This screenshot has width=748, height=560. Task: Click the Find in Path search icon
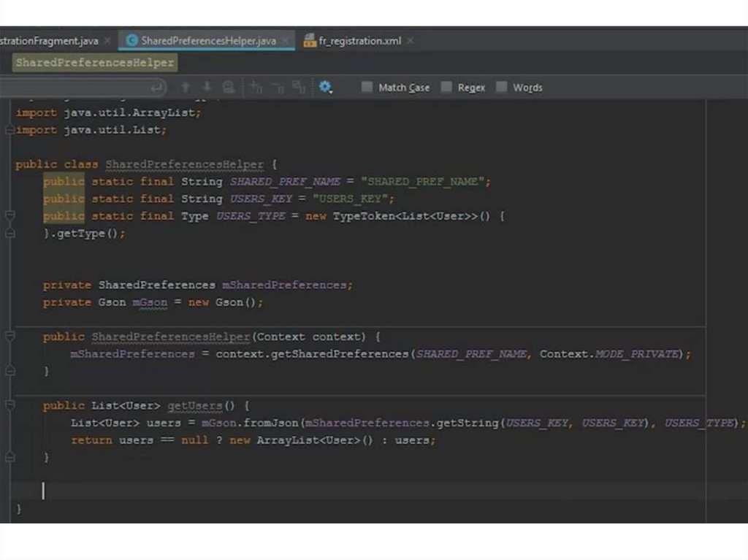229,88
